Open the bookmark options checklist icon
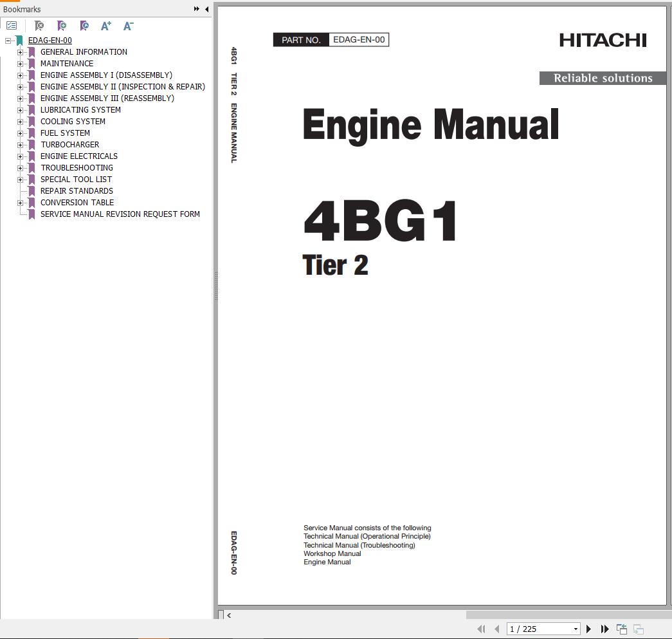 [12, 26]
